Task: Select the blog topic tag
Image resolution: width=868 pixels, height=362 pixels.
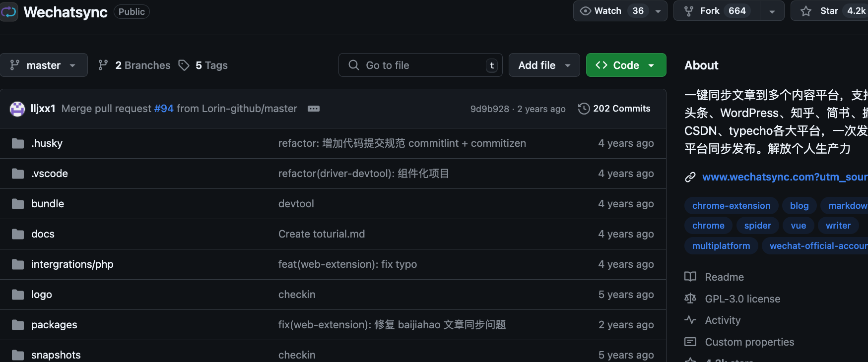Action: pos(800,205)
